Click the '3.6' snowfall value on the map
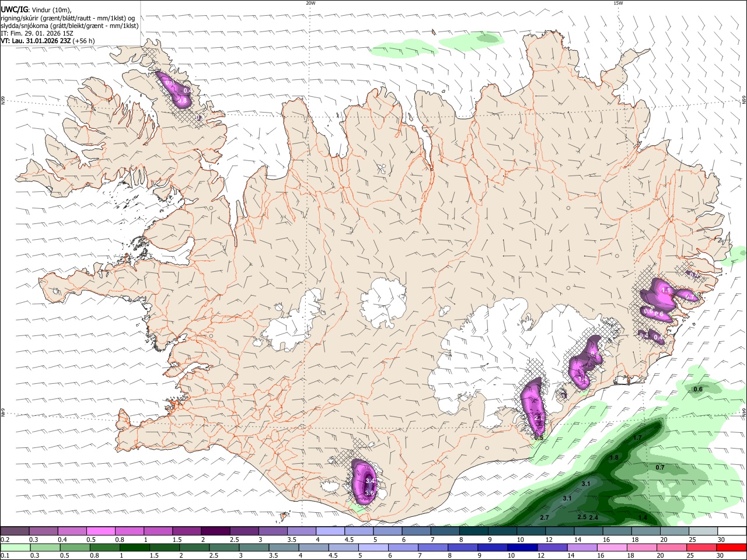747x560 pixels. point(369,493)
